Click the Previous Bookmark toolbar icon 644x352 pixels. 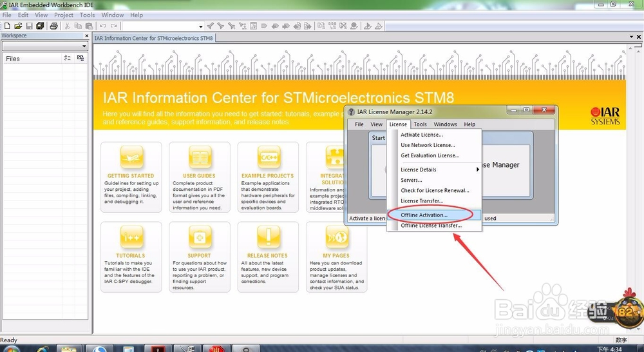(x=275, y=26)
